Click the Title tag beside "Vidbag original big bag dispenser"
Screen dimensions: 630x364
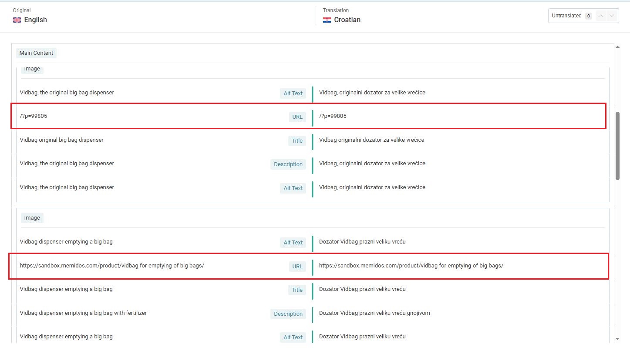(297, 140)
